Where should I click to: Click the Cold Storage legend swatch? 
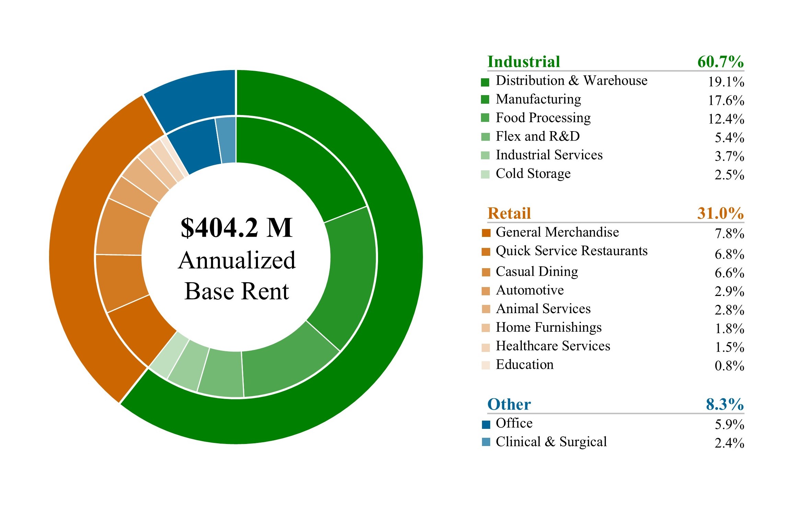coord(485,174)
